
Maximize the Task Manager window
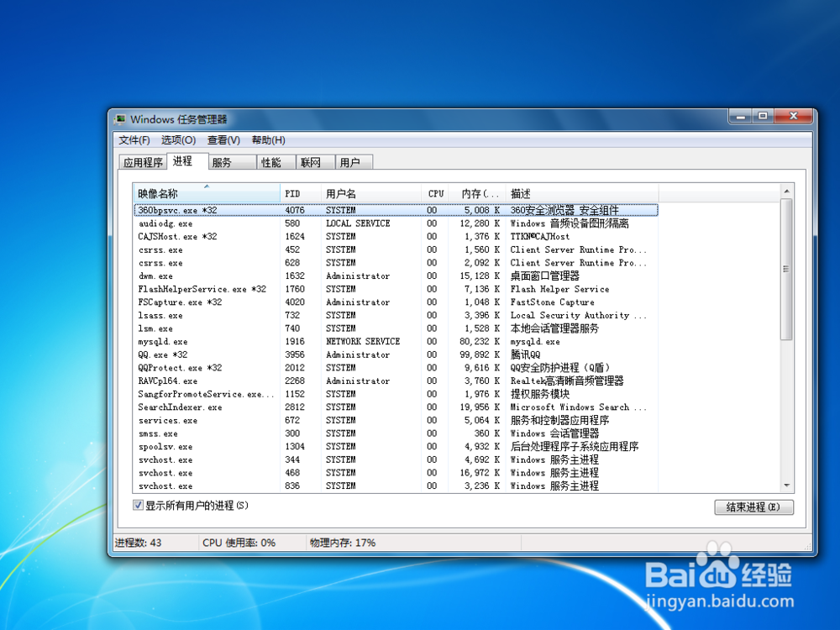(764, 116)
